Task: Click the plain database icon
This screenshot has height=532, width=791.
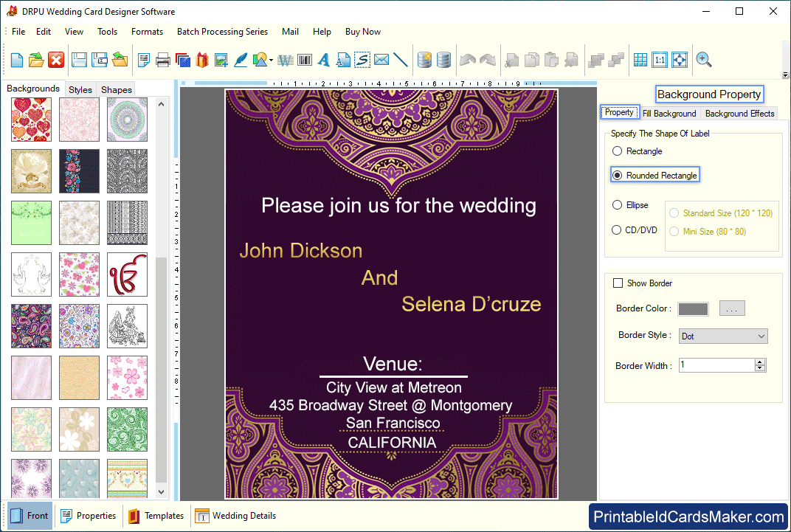Action: (x=443, y=60)
